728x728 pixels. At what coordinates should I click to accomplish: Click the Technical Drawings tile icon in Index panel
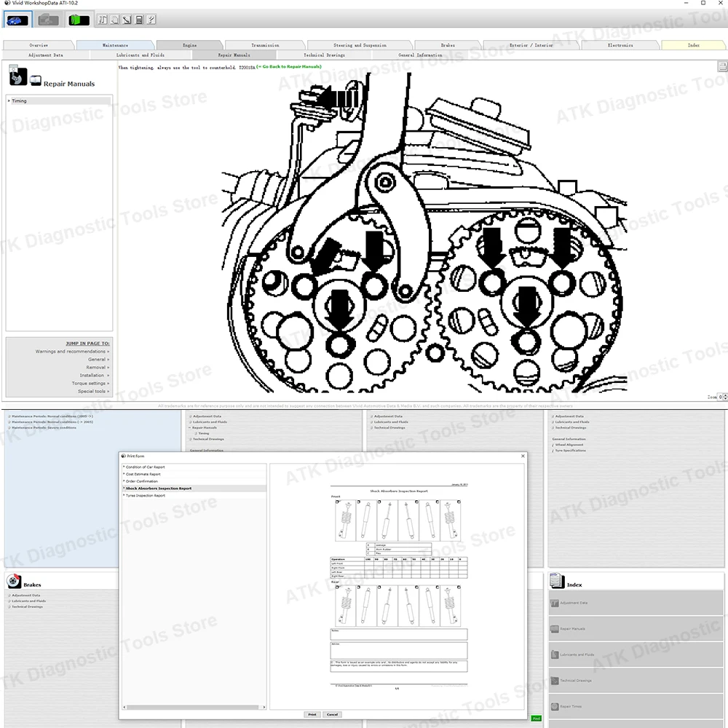[554, 681]
